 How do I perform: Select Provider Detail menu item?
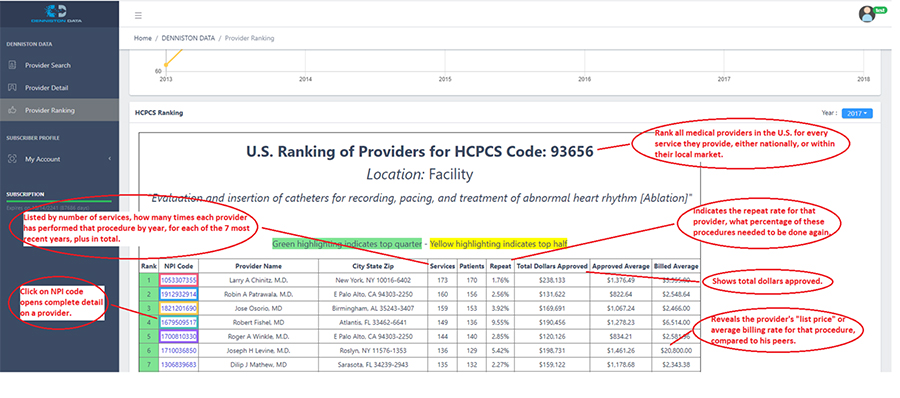(x=46, y=88)
